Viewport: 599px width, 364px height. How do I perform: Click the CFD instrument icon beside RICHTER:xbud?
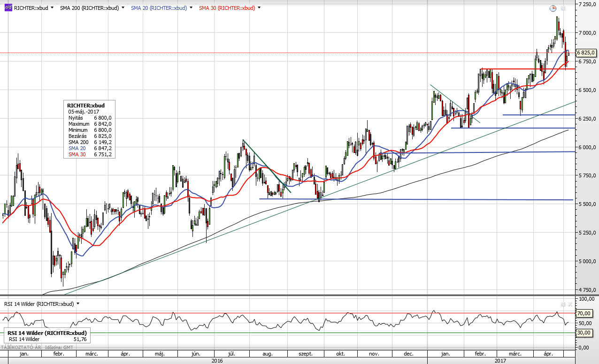click(8, 8)
